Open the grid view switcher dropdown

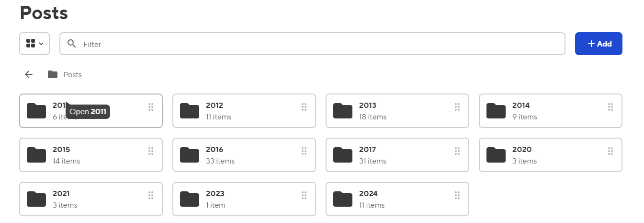[x=34, y=44]
